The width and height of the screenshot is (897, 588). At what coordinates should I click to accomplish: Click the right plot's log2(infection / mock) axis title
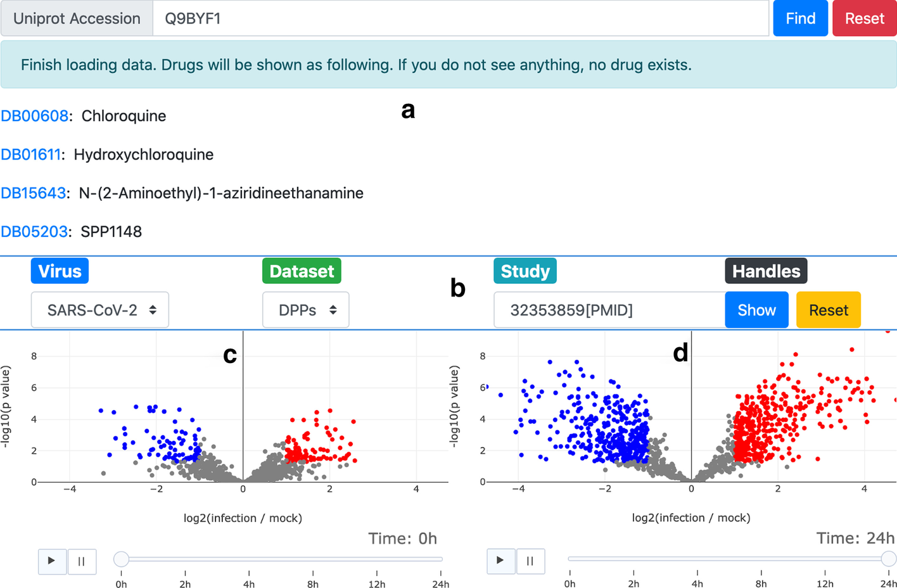[691, 518]
